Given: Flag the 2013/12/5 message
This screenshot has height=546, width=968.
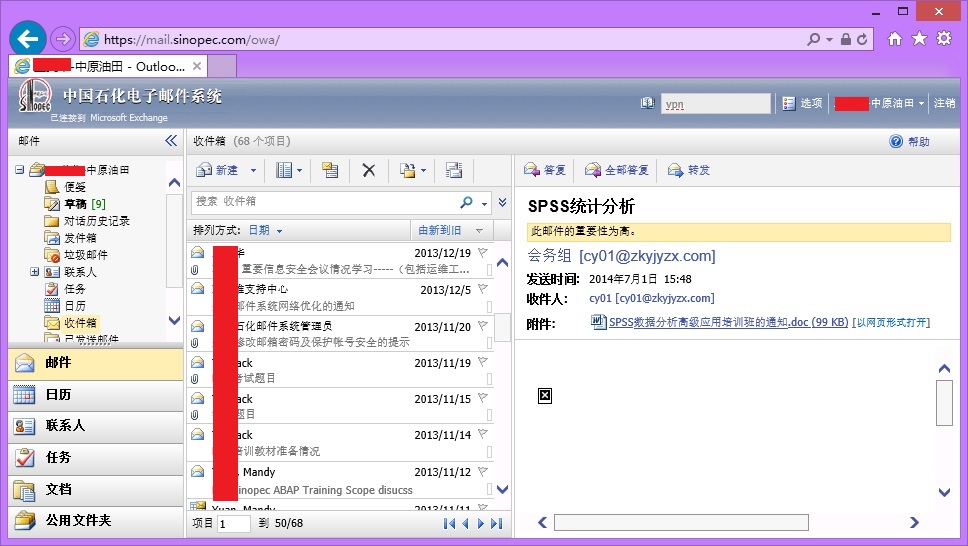Looking at the screenshot, I should pos(483,289).
